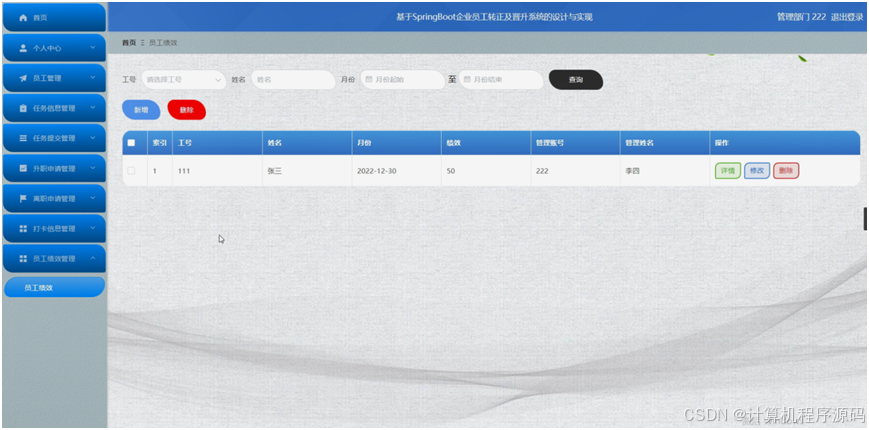869x430 pixels.
Task: Click the calendar icon in 月份结束 field
Action: click(467, 80)
